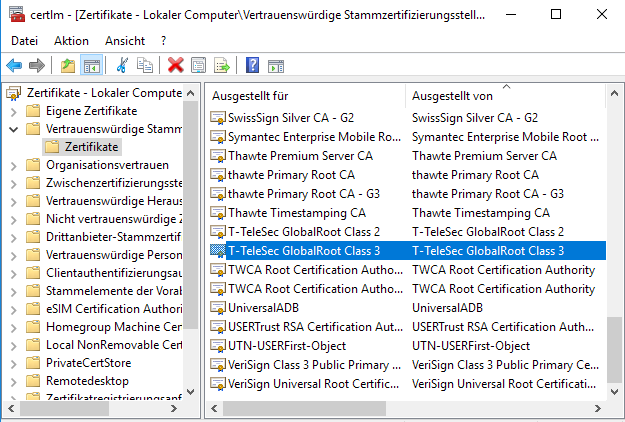The width and height of the screenshot is (625, 422).
Task: Open the Datei menu
Action: click(x=25, y=41)
